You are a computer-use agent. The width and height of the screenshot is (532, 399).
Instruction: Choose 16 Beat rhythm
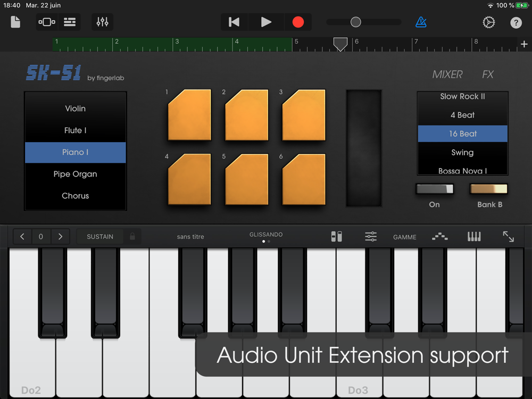coord(462,134)
